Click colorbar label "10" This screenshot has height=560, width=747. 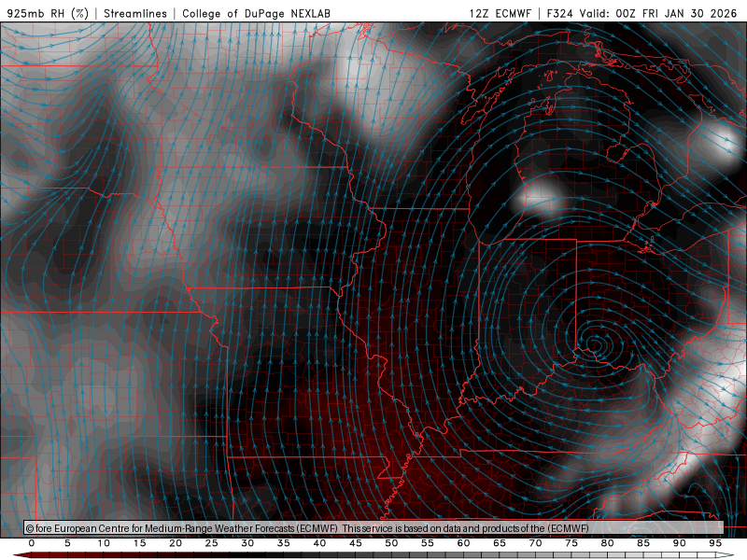[104, 543]
